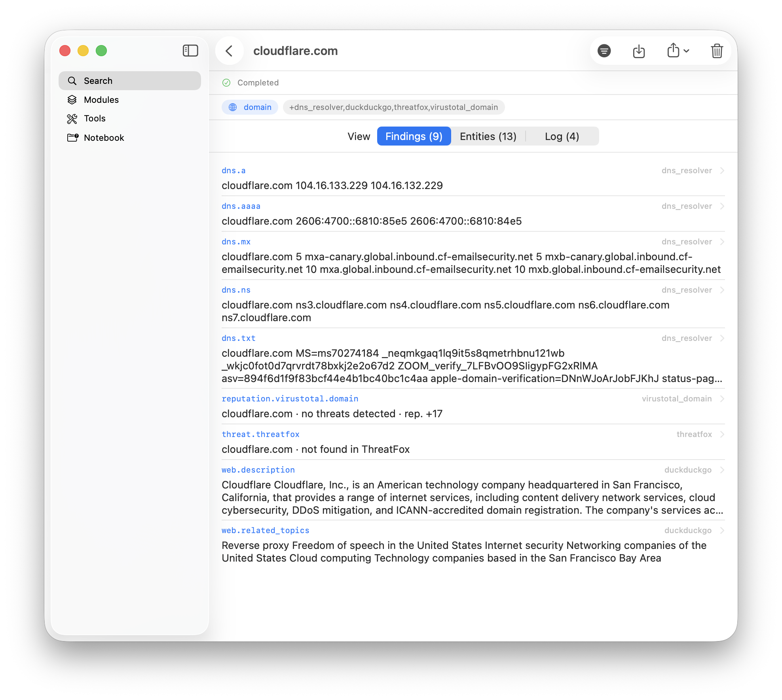Click the globe icon in domain tag
This screenshot has width=782, height=700.
click(233, 107)
